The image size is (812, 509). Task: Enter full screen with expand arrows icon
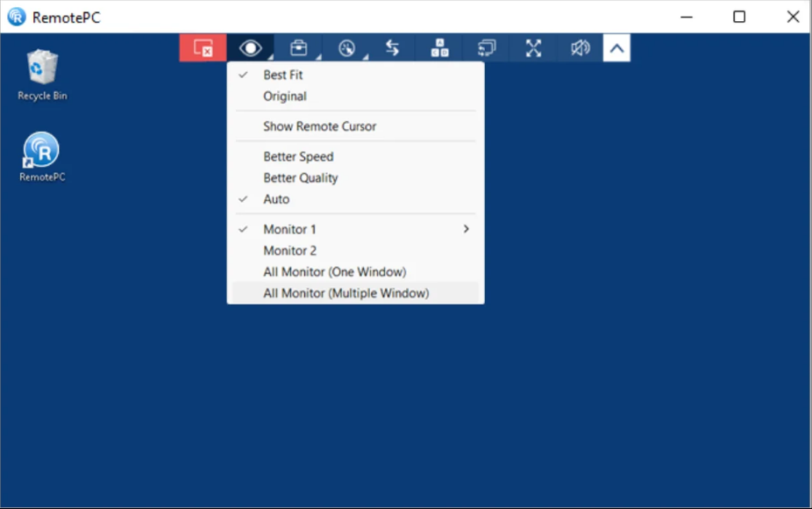point(533,48)
